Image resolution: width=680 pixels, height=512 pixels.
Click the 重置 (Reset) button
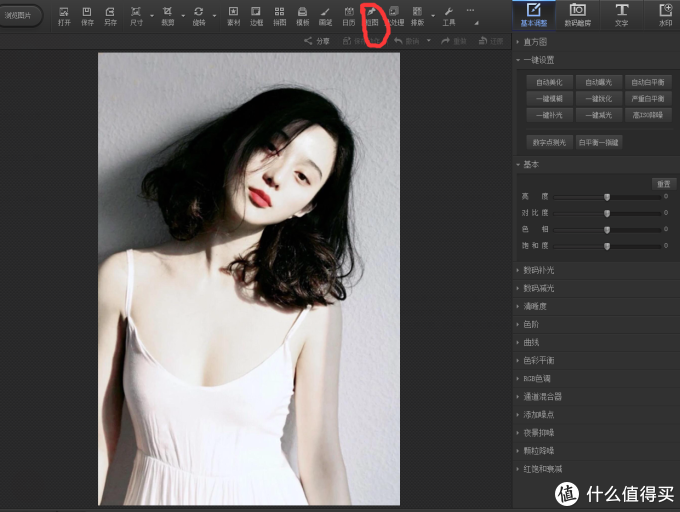point(662,184)
